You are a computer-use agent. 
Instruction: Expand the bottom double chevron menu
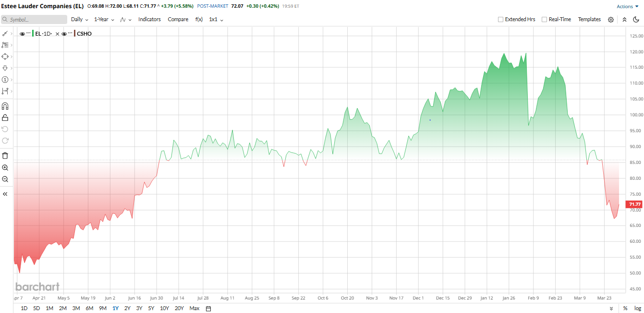[611, 308]
